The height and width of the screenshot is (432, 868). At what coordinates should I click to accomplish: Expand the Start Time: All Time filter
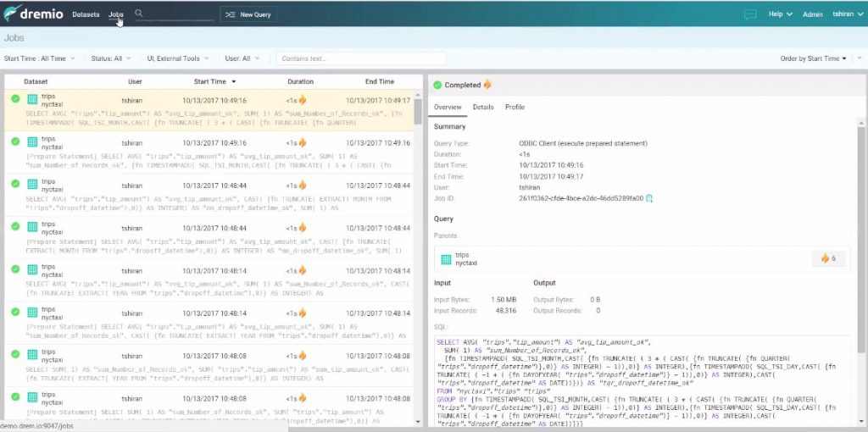39,58
